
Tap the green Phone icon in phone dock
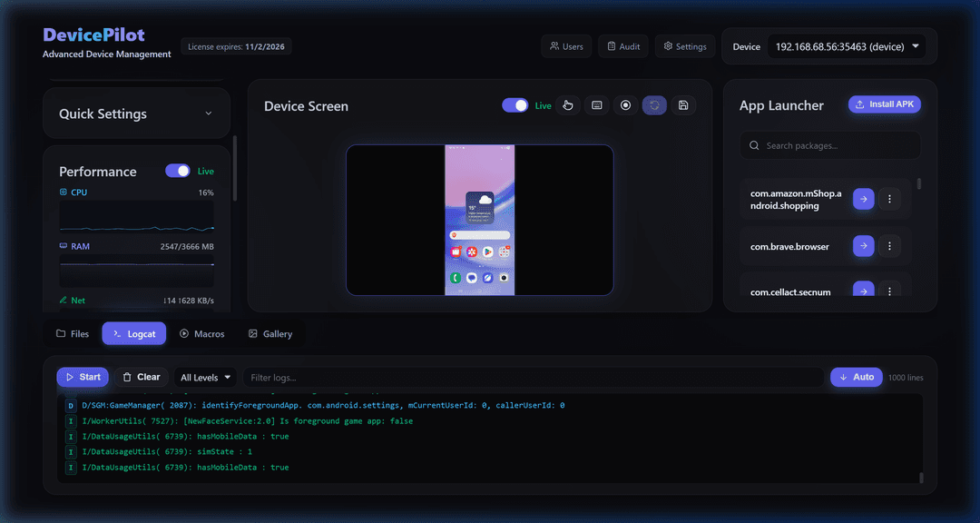(x=456, y=277)
